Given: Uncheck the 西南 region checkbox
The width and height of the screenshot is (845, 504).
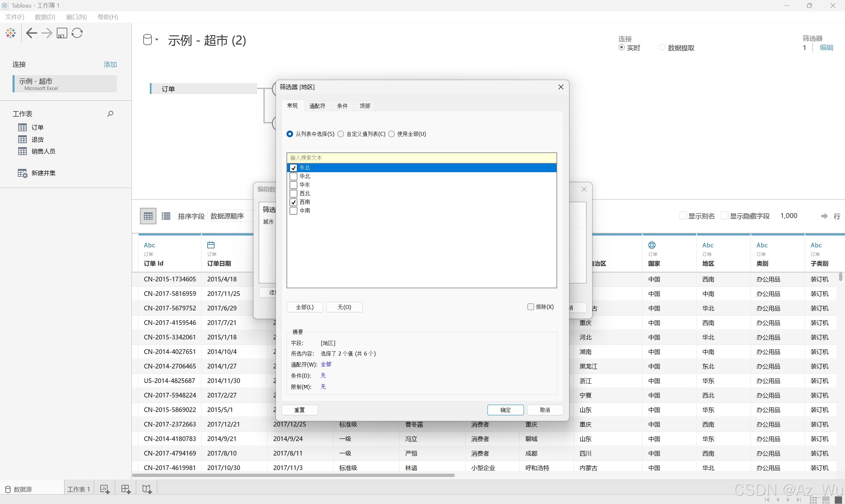Looking at the screenshot, I should (293, 202).
